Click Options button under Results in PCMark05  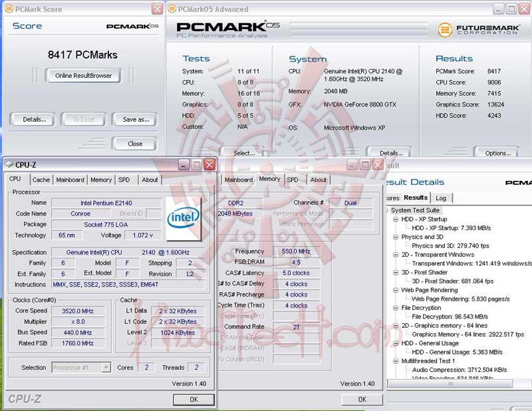(x=497, y=153)
